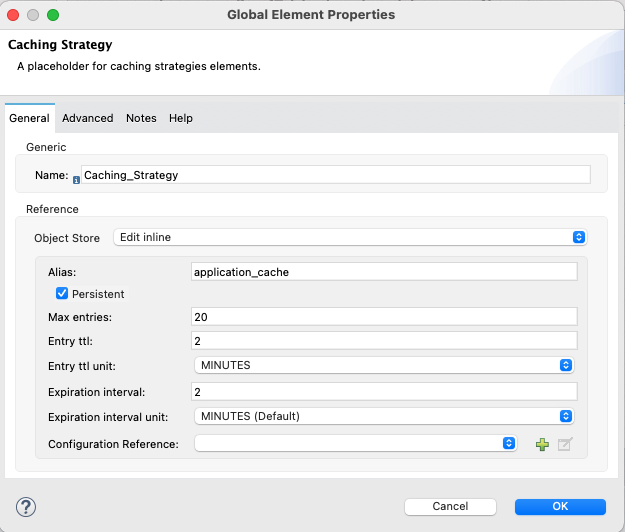Click the info icon beside Name field

tap(76, 180)
